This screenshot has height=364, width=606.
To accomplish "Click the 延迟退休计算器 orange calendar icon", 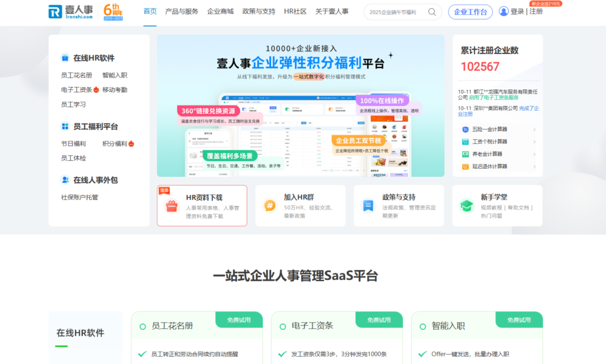I will pyautogui.click(x=465, y=166).
